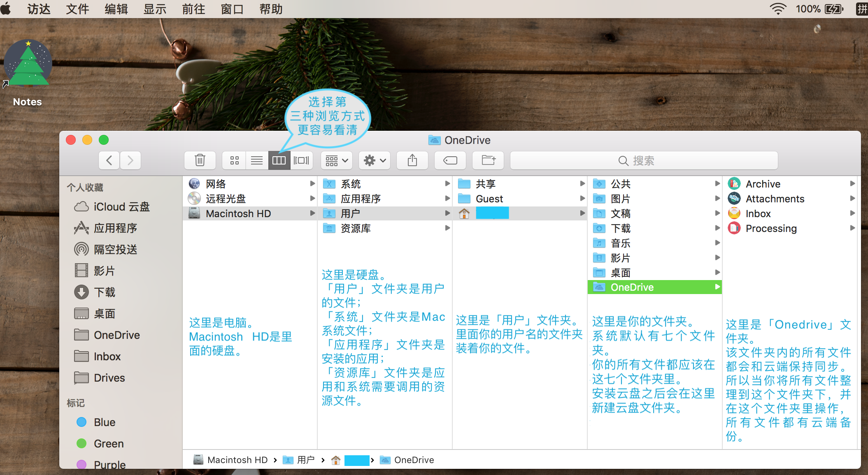Screen dimensions: 868x475
Task: Open the 文件 menu
Action: (x=77, y=9)
